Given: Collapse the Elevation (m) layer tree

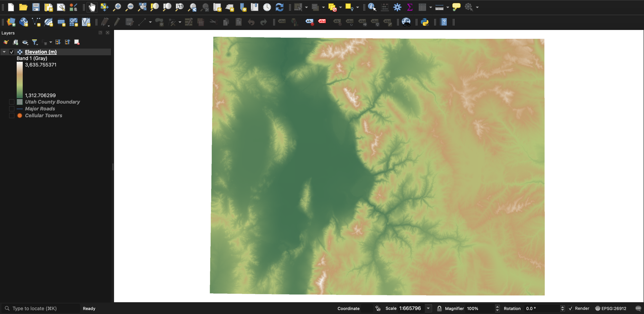Looking at the screenshot, I should [x=4, y=52].
